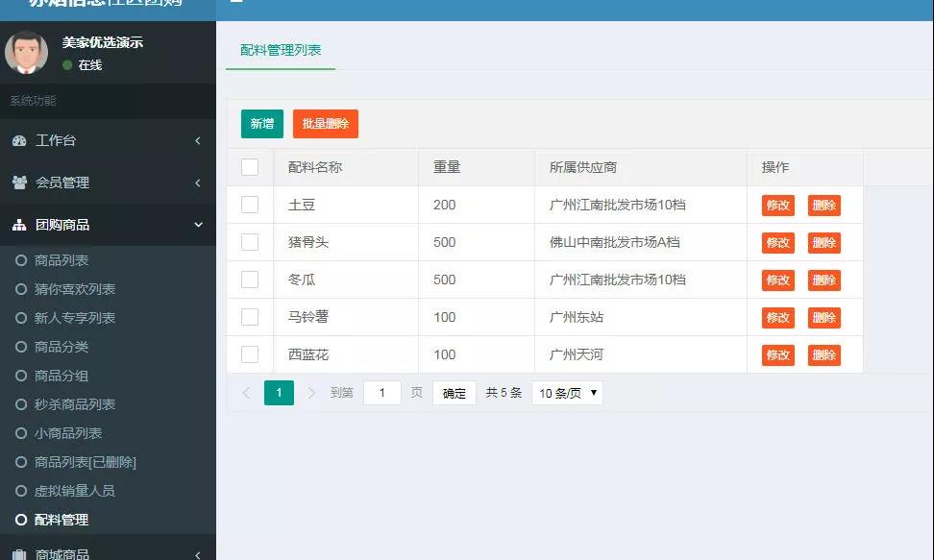934x560 pixels.
Task: Collapse the 团购商品 menu section
Action: (x=198, y=225)
